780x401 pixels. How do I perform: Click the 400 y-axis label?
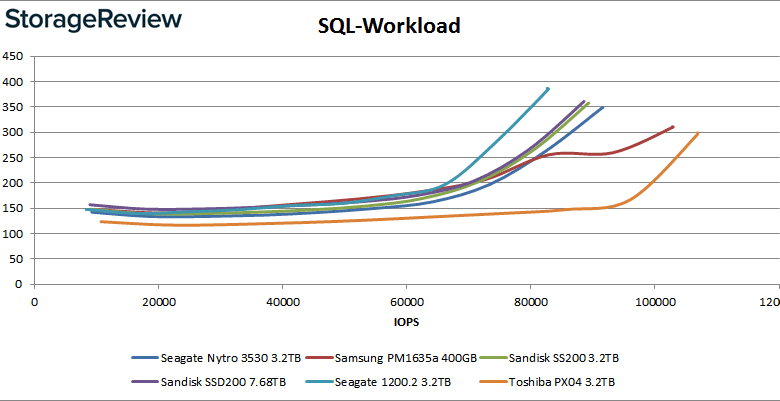coord(12,81)
